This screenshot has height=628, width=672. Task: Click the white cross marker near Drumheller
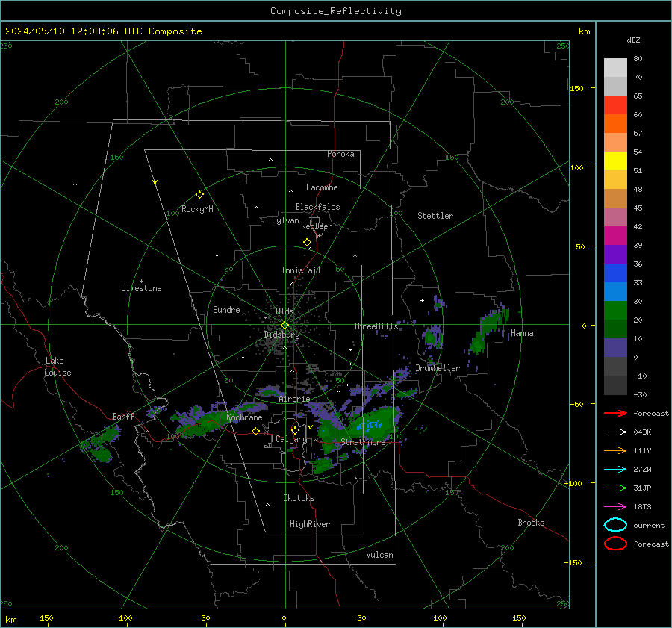422,300
